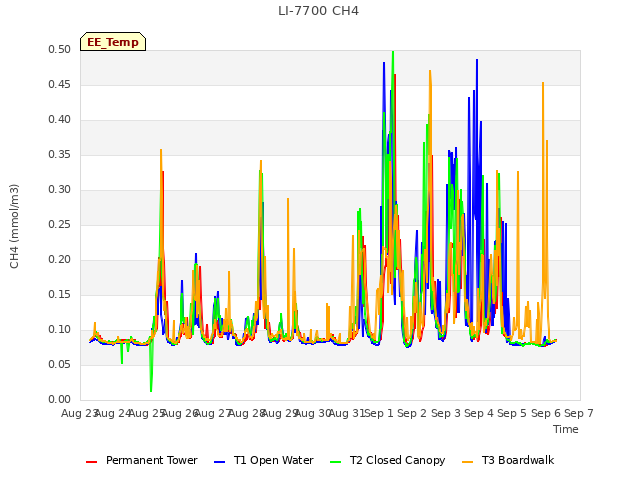Click the Sep 2 x-axis date label
This screenshot has width=640, height=480.
click(x=412, y=413)
